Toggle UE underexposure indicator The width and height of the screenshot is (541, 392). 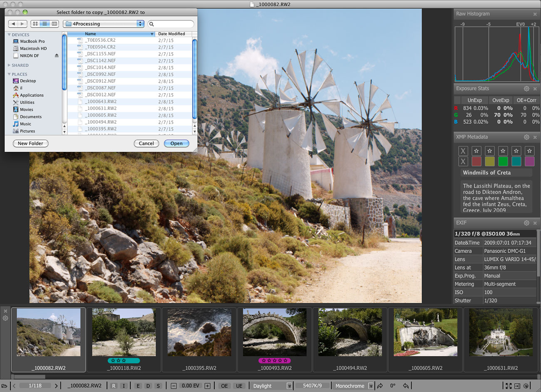239,386
